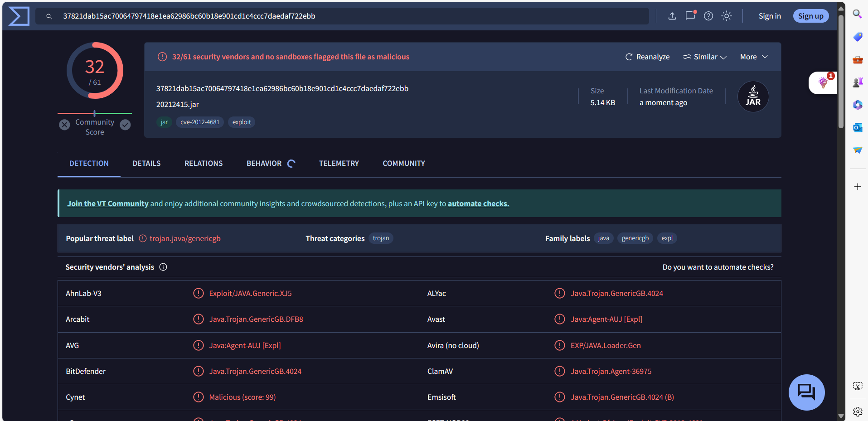
Task: Click the hash search input field
Action: point(344,16)
